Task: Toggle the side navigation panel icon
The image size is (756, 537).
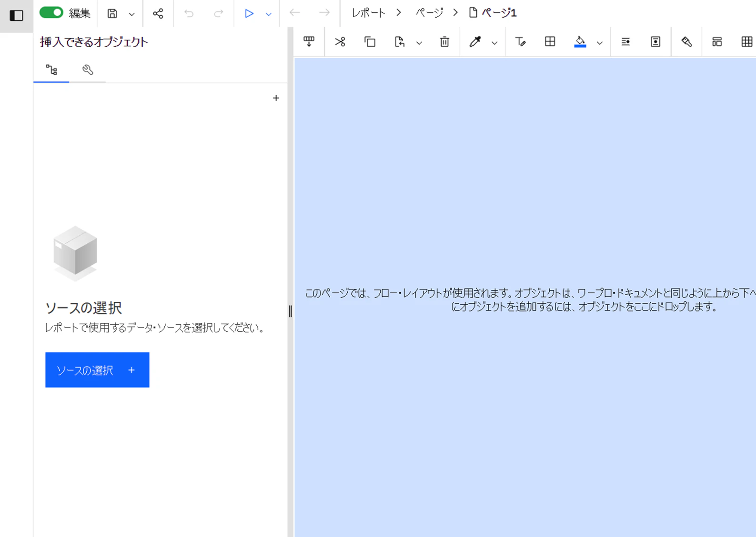Action: click(x=16, y=15)
